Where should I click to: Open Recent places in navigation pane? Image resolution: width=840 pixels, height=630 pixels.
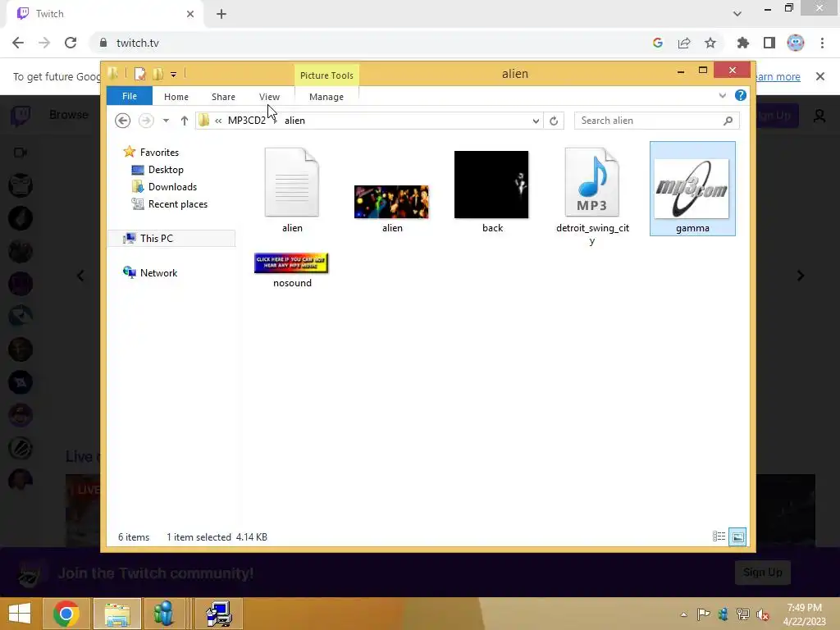[177, 204]
